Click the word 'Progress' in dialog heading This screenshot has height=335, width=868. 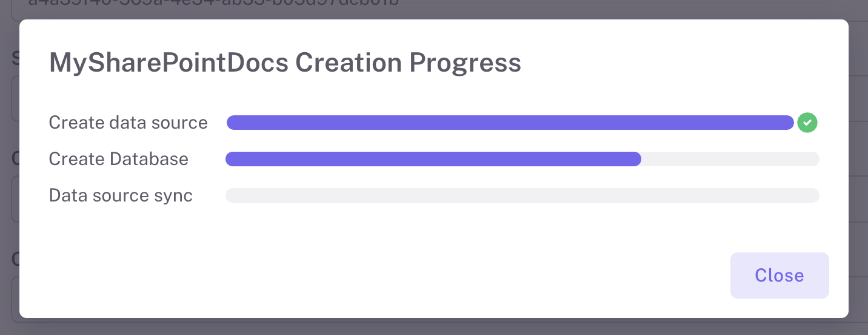click(465, 63)
